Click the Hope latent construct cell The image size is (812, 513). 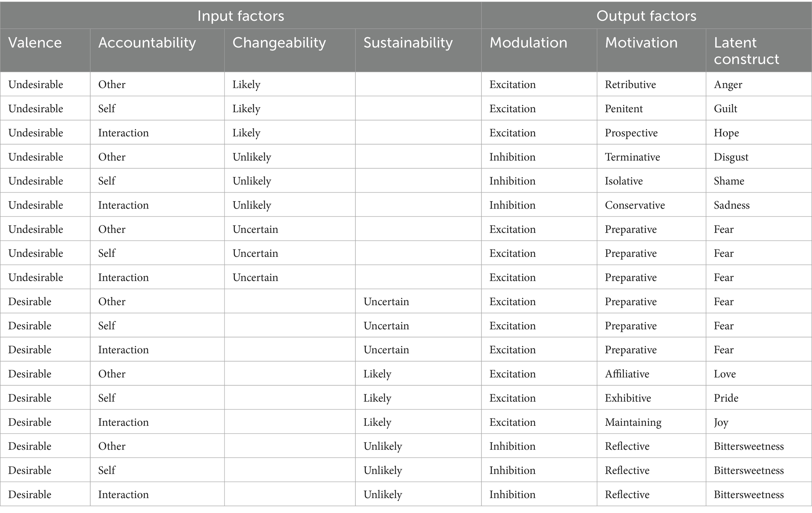(726, 133)
